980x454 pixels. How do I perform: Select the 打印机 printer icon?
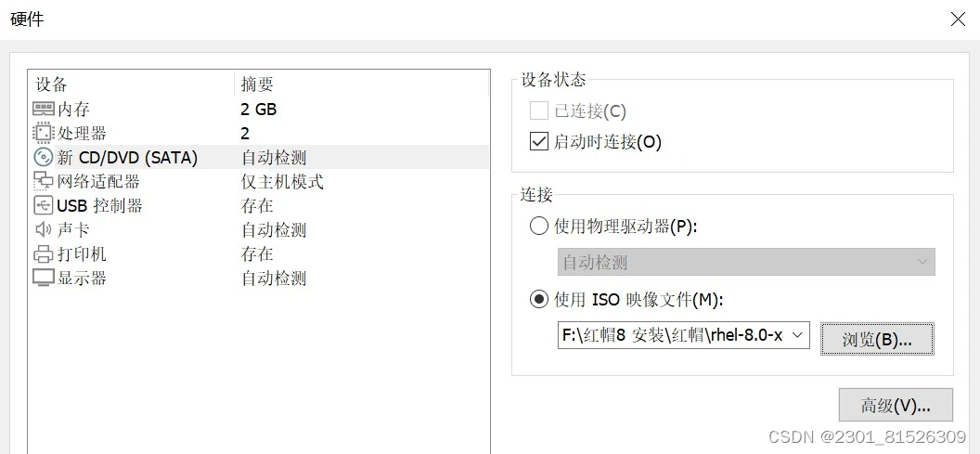43,253
